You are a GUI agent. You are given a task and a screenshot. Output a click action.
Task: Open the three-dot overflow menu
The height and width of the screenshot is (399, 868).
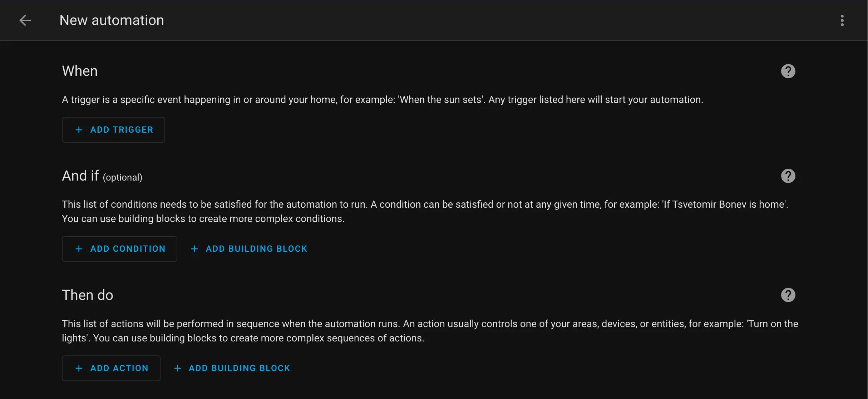[842, 20]
